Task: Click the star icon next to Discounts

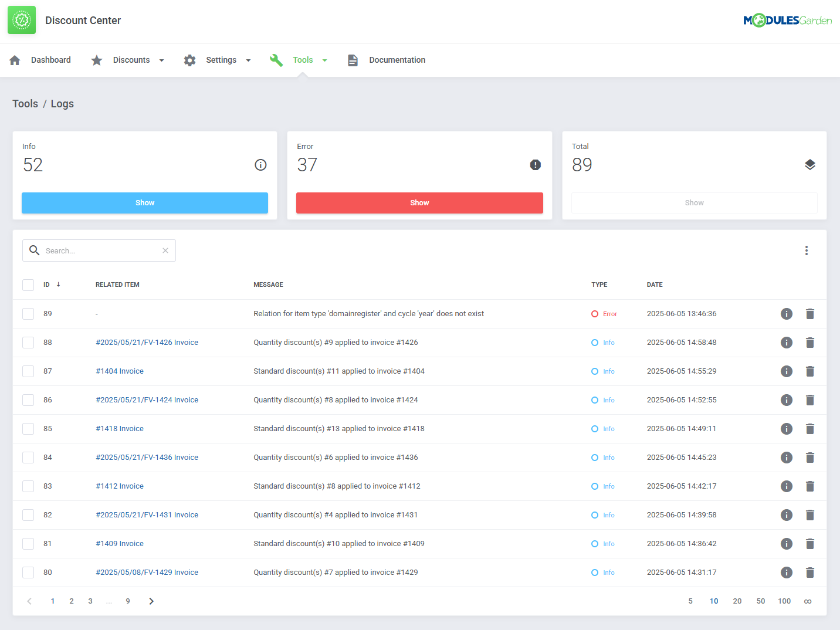Action: (x=96, y=60)
